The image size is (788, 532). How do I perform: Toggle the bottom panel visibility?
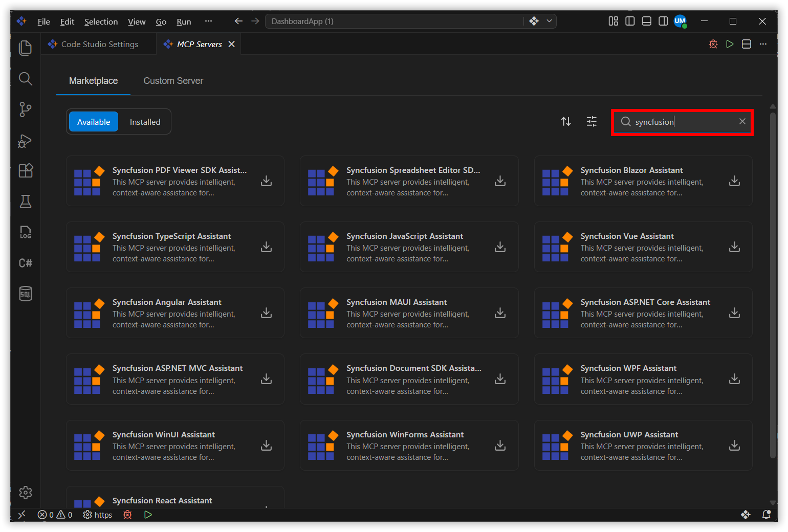(x=647, y=21)
